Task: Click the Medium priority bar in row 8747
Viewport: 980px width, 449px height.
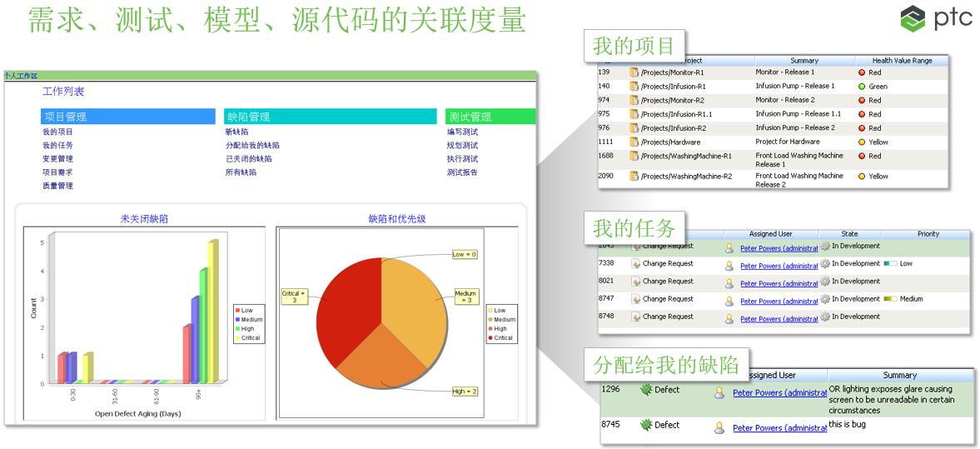Action: pyautogui.click(x=889, y=299)
